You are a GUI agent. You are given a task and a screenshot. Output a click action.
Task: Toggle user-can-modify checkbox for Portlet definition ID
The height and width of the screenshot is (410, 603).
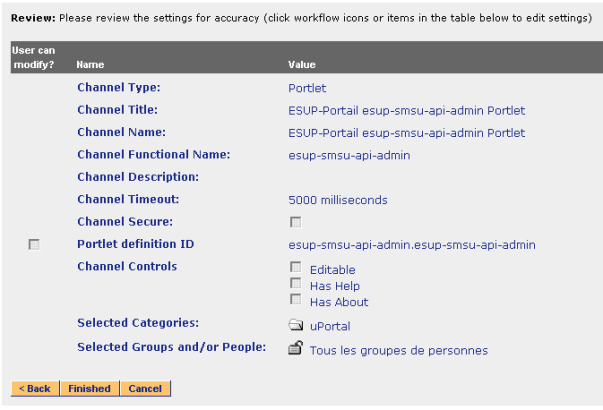pos(35,244)
